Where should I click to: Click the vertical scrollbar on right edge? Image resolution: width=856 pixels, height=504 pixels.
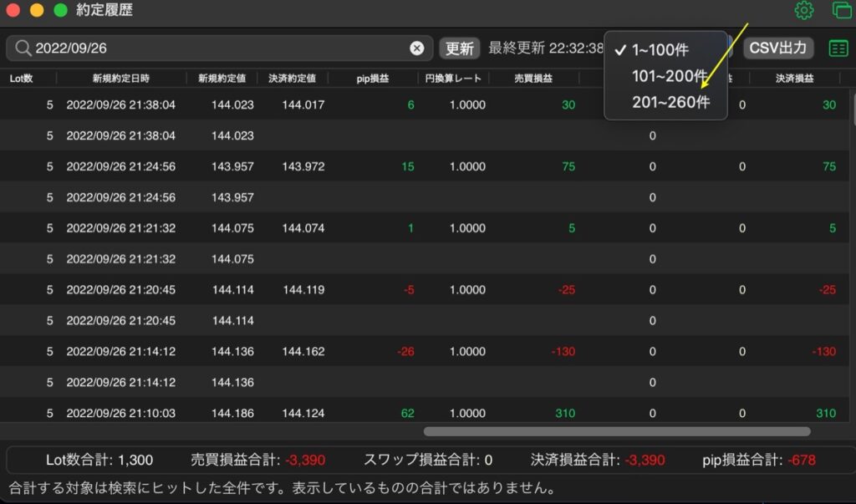pos(853,108)
